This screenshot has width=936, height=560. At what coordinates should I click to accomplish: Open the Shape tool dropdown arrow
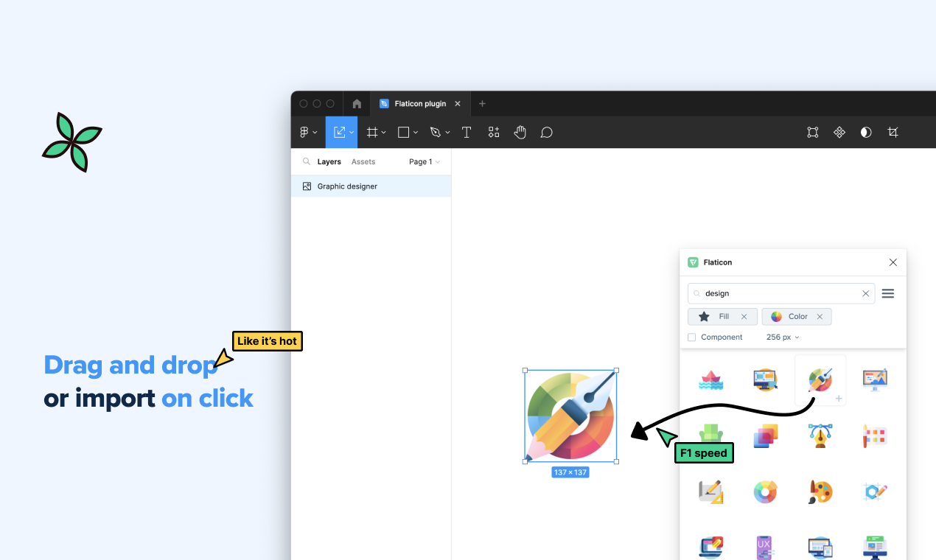click(x=416, y=133)
